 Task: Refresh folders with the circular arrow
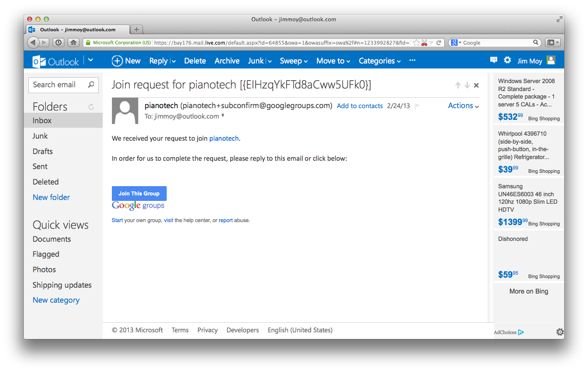pyautogui.click(x=91, y=107)
